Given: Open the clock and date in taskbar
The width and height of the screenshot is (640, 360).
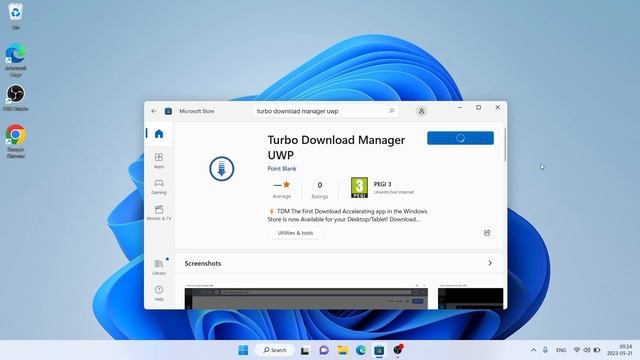Looking at the screenshot, I should pos(620,350).
